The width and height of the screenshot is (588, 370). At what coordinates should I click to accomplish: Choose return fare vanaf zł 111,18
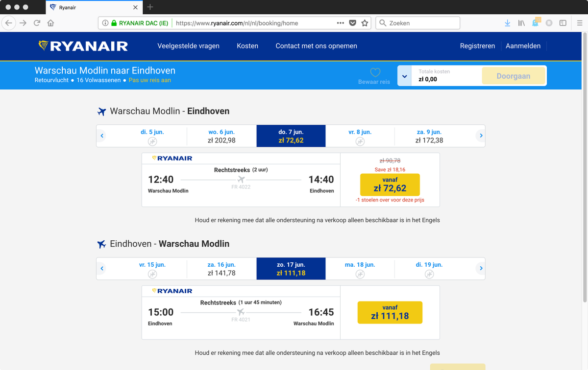tap(390, 312)
